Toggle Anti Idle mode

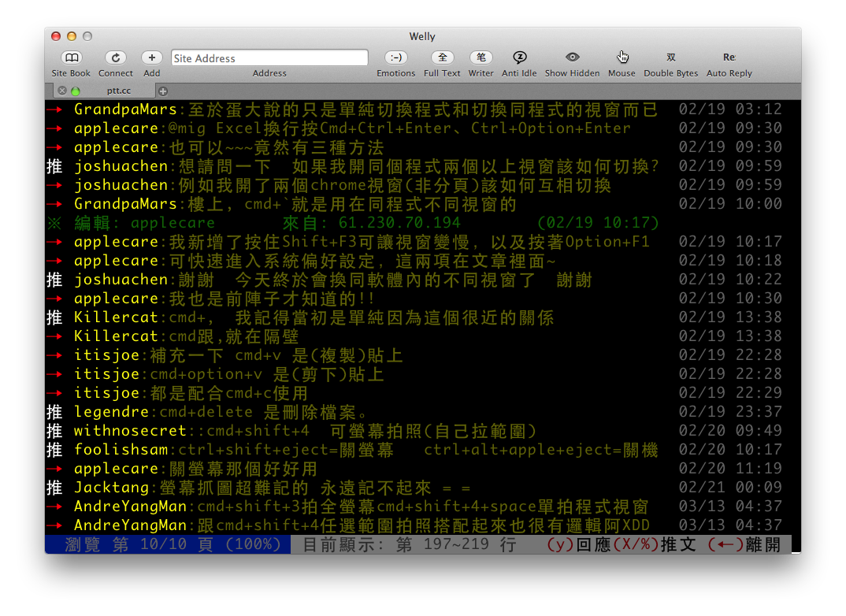pyautogui.click(x=519, y=58)
